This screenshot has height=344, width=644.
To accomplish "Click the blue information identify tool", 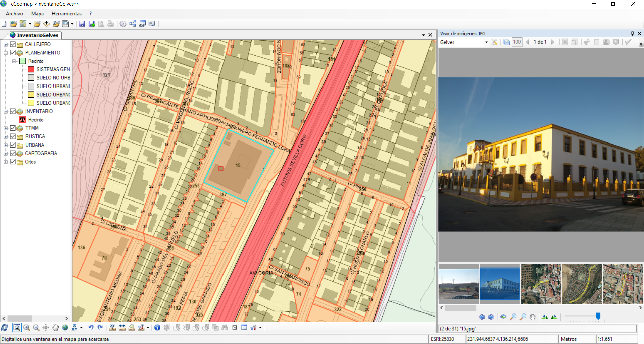I will click(157, 328).
